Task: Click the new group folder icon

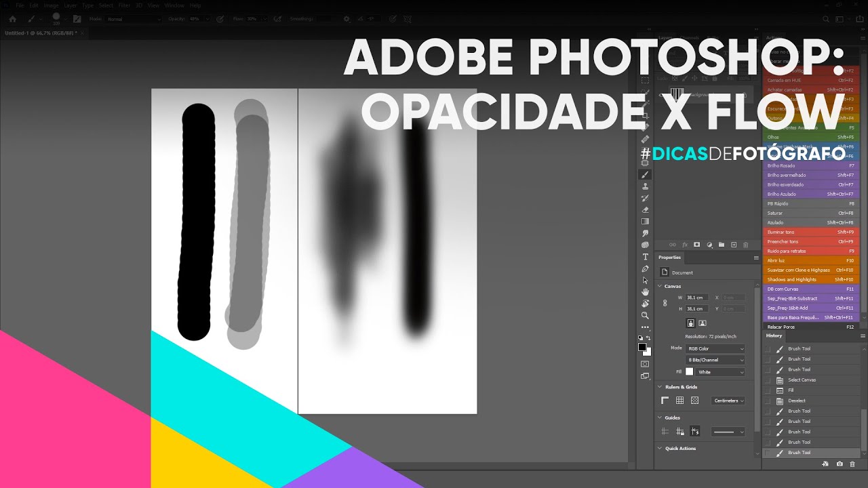Action: point(722,245)
